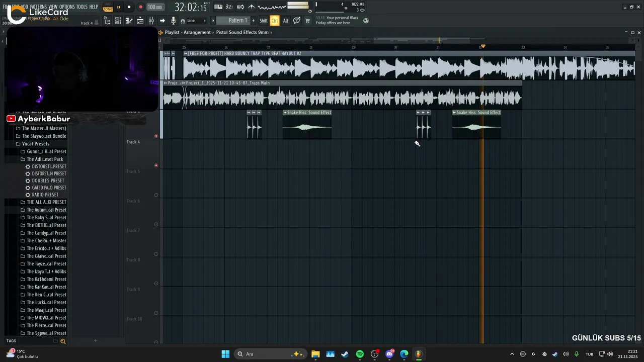Open the OPTIONS menu
Screen dimensions: 644x362
tap(67, 7)
